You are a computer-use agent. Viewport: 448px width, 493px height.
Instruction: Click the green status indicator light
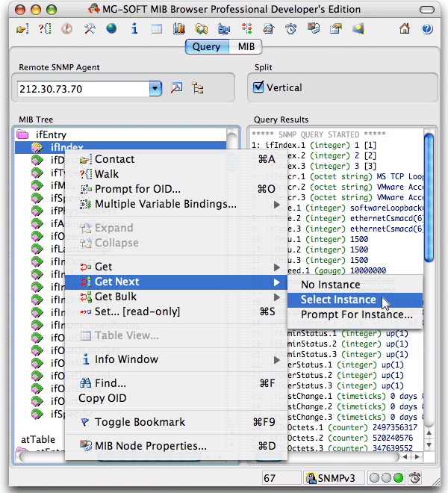click(x=398, y=478)
